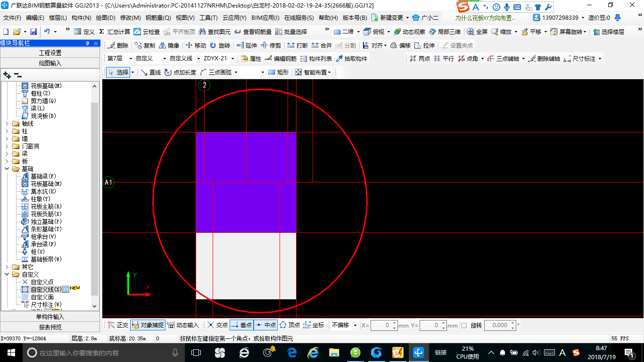Viewport: 644px width, 362px height.
Task: Toggle 动态输入 (dynamic input)
Action: point(183,325)
